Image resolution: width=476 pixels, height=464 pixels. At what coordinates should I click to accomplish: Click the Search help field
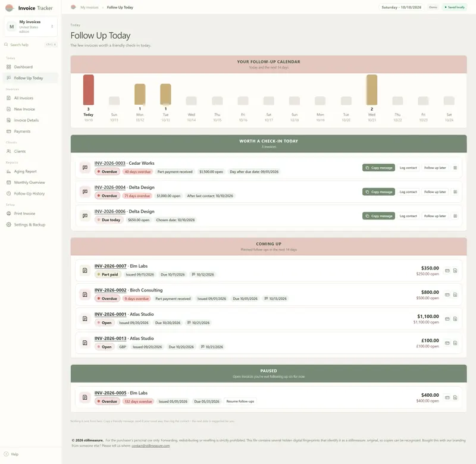point(31,45)
